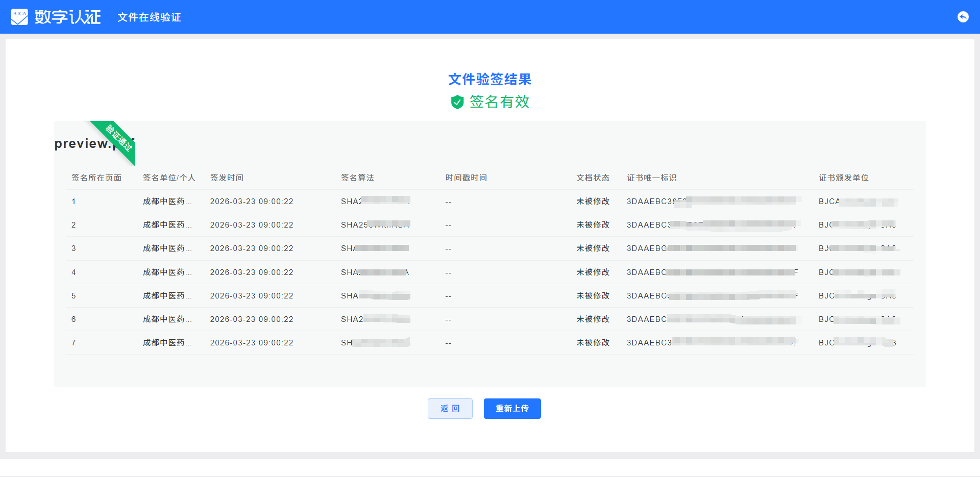Click the 签名算法 column header
Screen dimensions: 980x477
point(357,178)
